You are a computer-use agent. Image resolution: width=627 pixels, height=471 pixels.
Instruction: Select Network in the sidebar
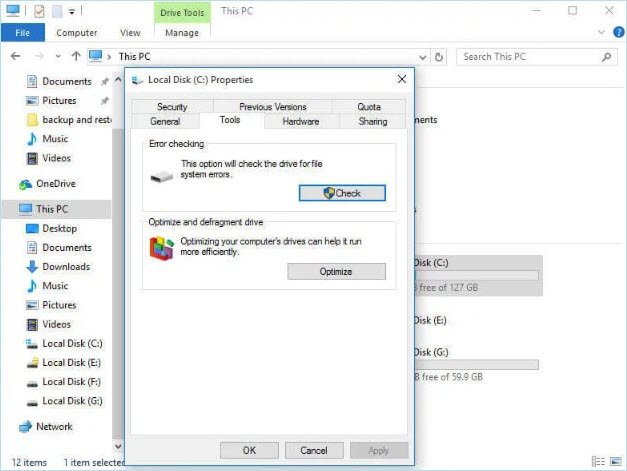54,426
